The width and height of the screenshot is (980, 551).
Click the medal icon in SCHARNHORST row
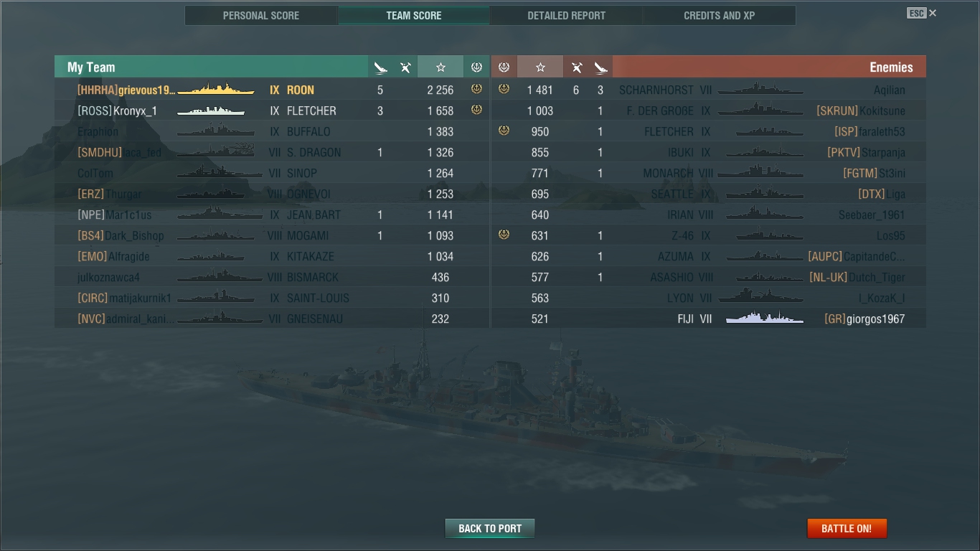[504, 89]
